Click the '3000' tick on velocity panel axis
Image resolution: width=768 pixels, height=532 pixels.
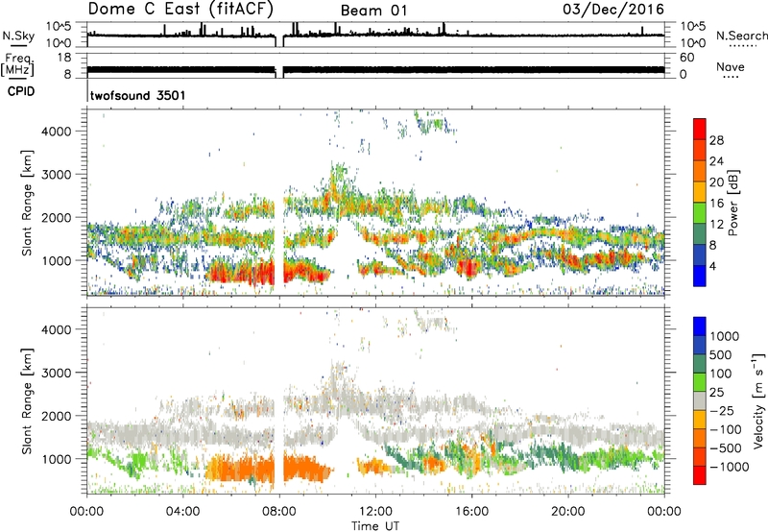tap(56, 373)
